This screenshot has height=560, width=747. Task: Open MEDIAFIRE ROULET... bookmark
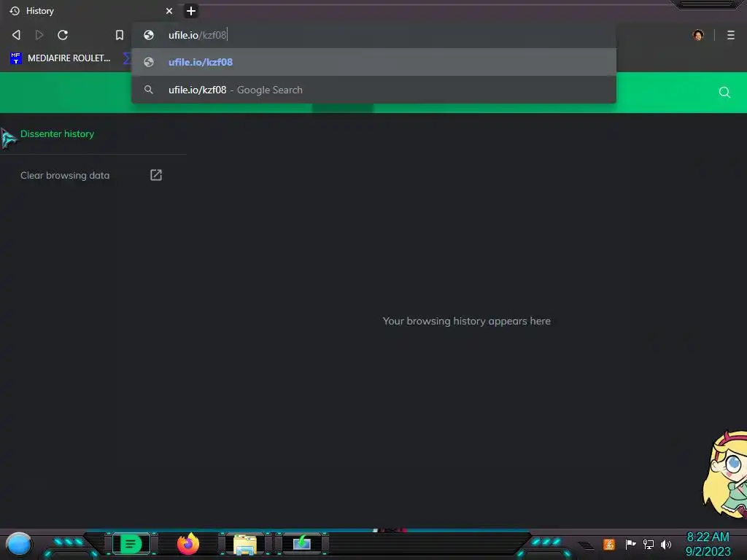(61, 58)
